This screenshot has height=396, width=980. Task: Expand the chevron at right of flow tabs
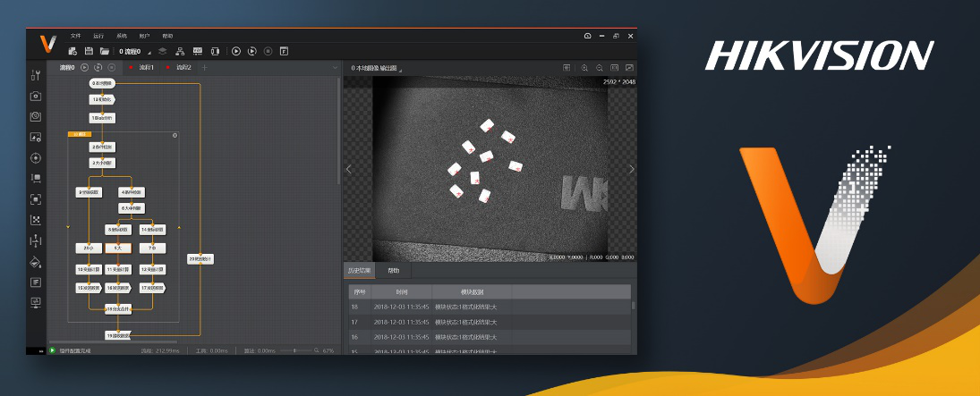click(335, 67)
